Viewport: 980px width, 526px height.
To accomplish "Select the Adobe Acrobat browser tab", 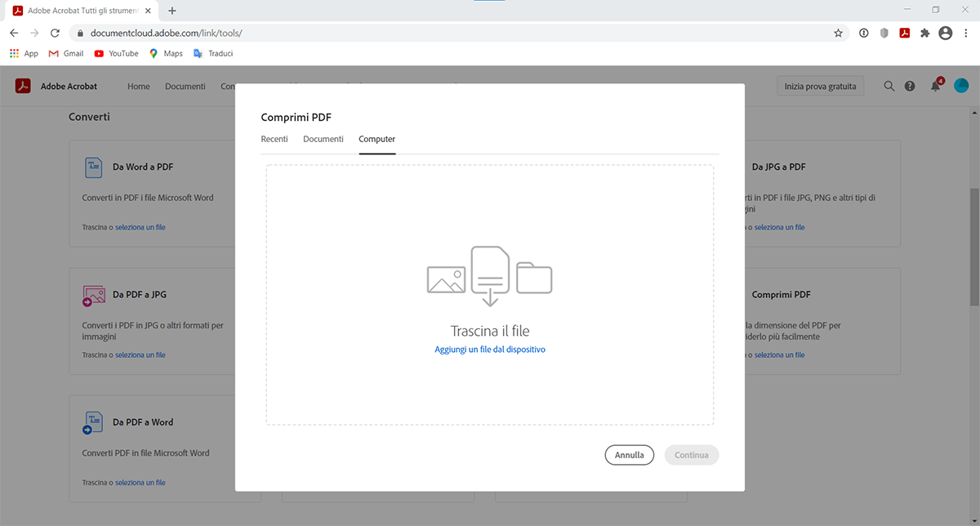I will (82, 11).
